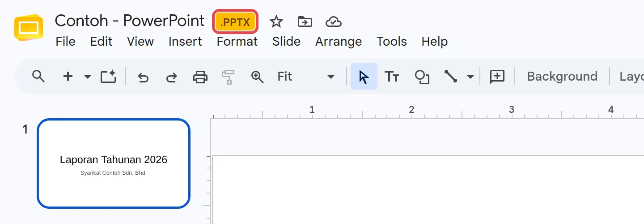Add a comment using speech bubble icon
This screenshot has width=644, height=224.
point(497,77)
